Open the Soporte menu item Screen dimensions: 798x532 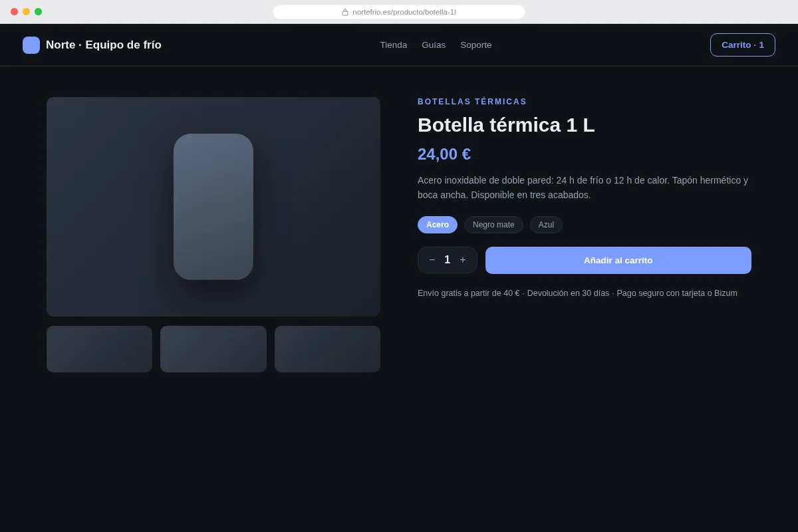tap(476, 45)
